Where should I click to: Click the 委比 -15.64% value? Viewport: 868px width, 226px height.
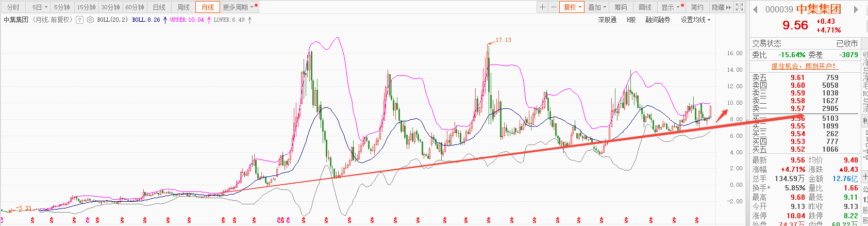[792, 55]
